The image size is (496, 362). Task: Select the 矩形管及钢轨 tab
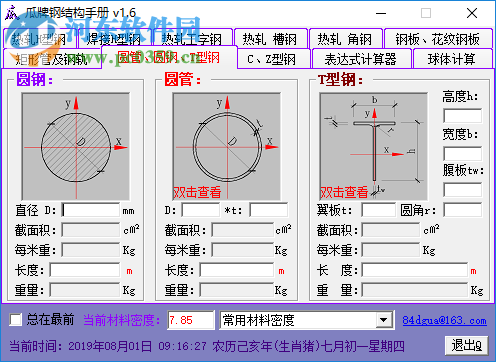click(52, 59)
